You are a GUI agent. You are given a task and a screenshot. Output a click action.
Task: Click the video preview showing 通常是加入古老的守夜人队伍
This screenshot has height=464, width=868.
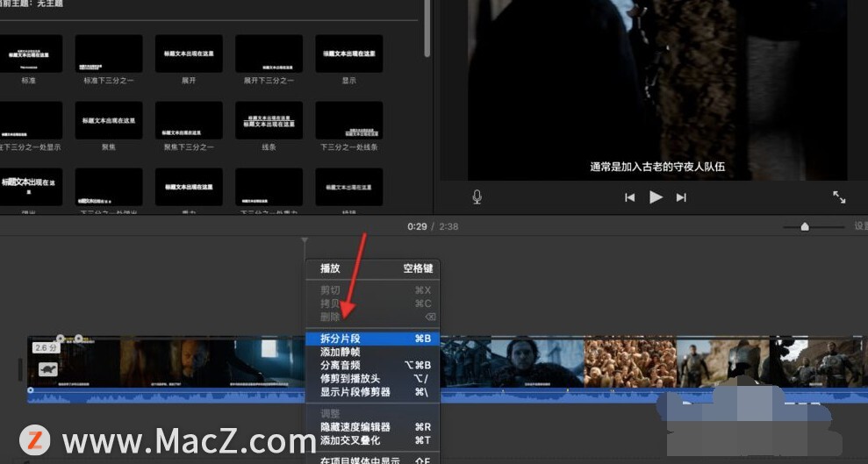pos(657,89)
